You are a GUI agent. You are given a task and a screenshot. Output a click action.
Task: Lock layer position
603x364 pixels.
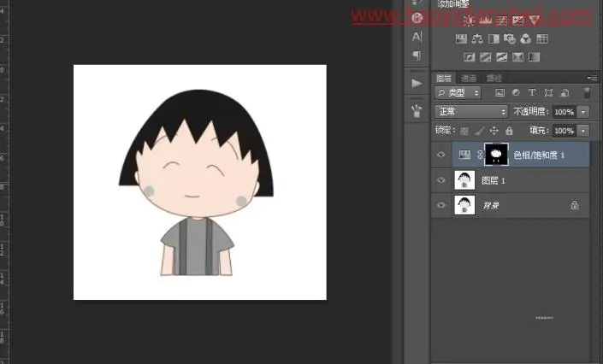pos(494,131)
